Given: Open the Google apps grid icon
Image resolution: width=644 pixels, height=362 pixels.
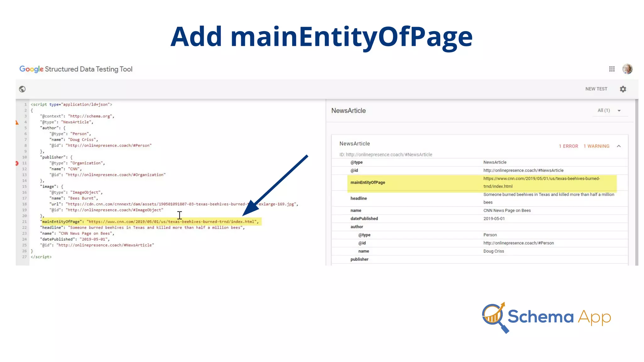Looking at the screenshot, I should (612, 69).
